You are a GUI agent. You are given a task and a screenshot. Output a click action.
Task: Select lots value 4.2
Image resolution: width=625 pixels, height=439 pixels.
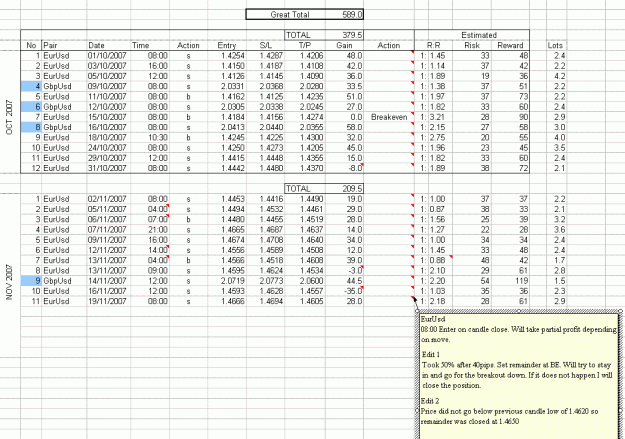click(x=556, y=76)
